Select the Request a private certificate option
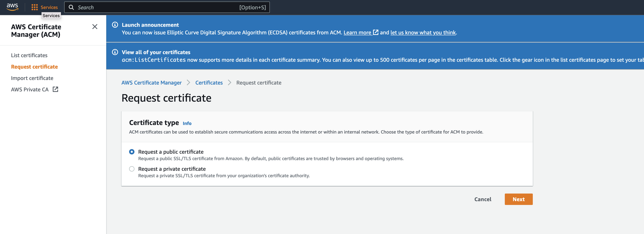 [x=132, y=169]
